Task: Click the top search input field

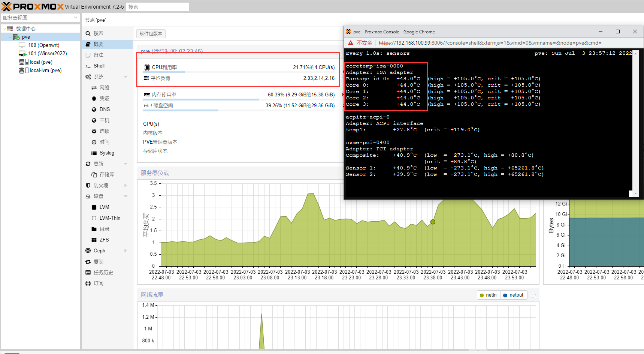Action: pyautogui.click(x=157, y=7)
